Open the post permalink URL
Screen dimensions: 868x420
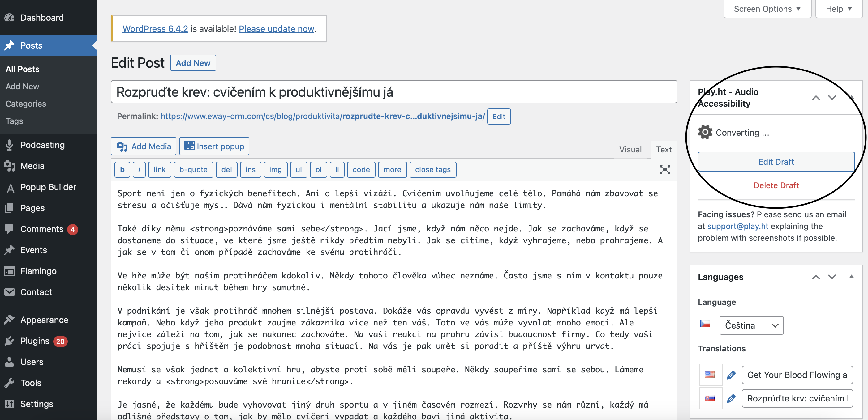(322, 116)
